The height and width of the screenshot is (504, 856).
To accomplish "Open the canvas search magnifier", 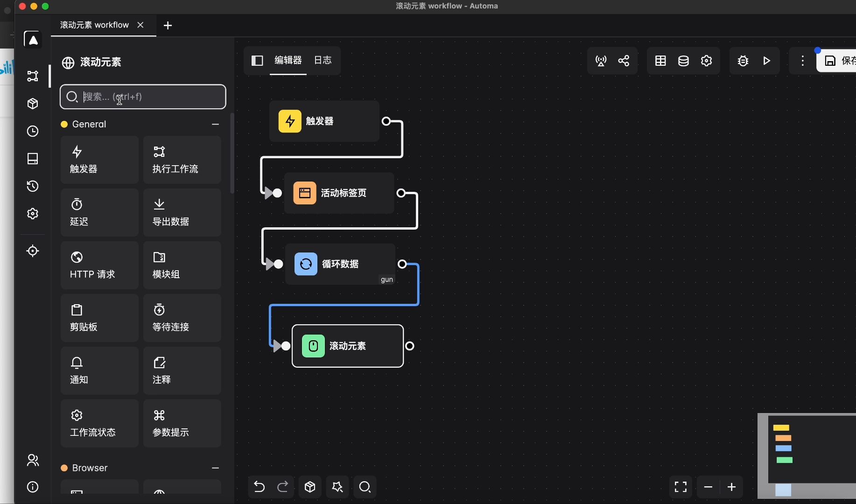I will coord(365,487).
